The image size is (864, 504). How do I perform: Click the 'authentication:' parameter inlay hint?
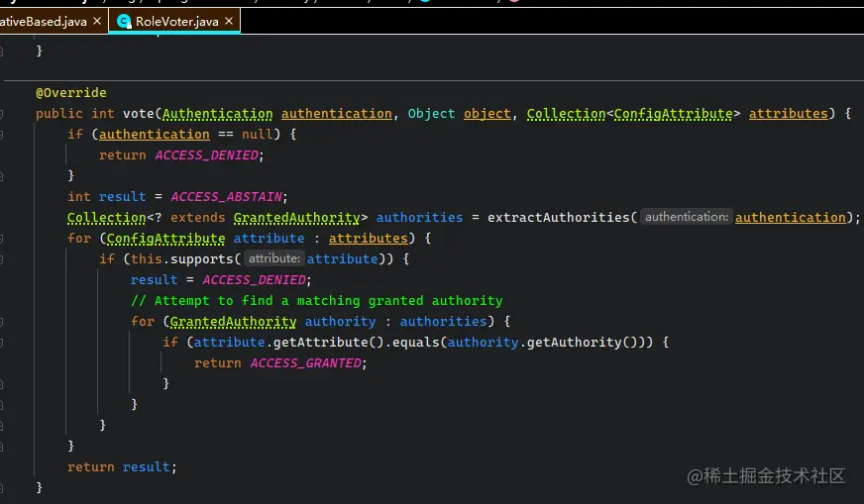pyautogui.click(x=687, y=217)
